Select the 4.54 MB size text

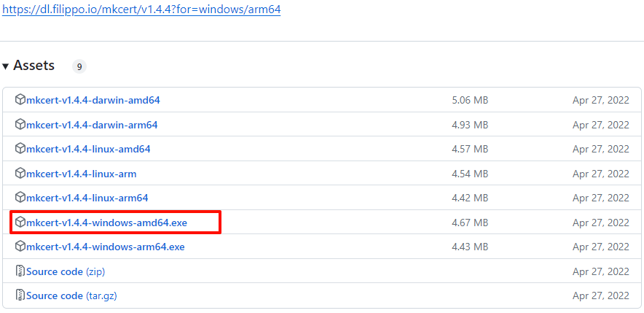point(470,174)
